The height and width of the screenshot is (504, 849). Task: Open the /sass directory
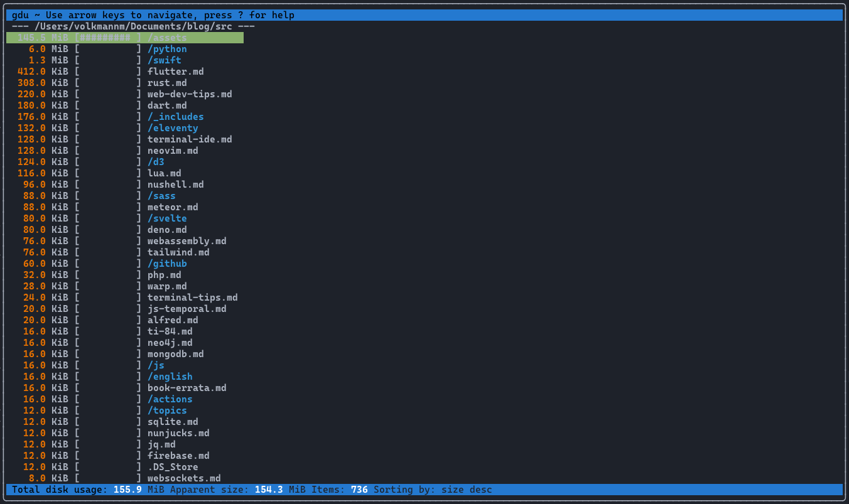pyautogui.click(x=161, y=196)
